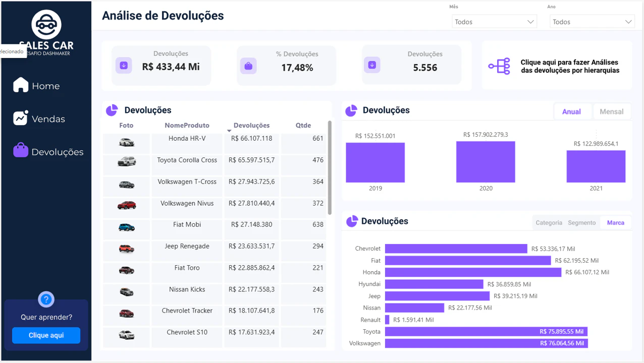
Task: Select the Volkswagen bar in brand chart
Action: point(487,343)
